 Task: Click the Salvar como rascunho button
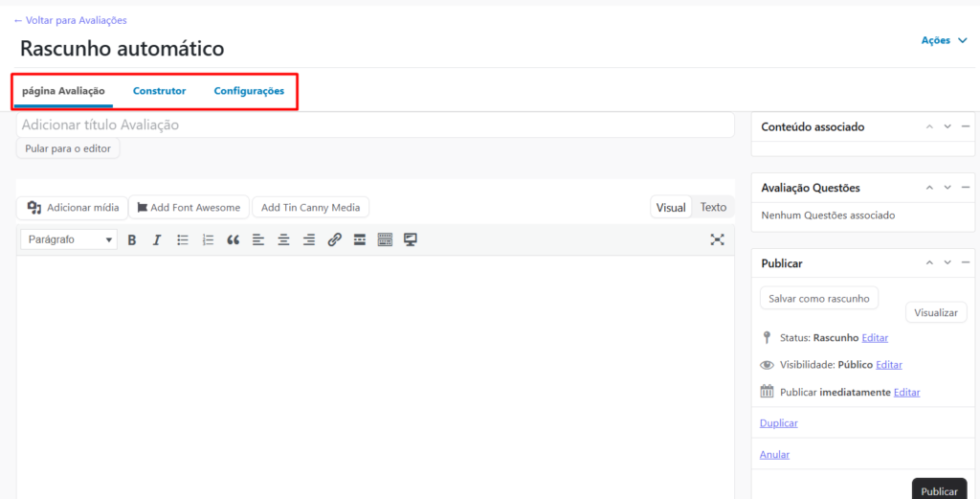click(x=818, y=299)
